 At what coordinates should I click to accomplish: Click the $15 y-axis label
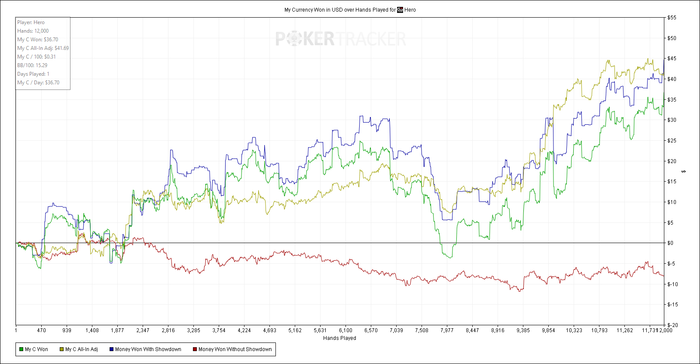pyautogui.click(x=671, y=182)
